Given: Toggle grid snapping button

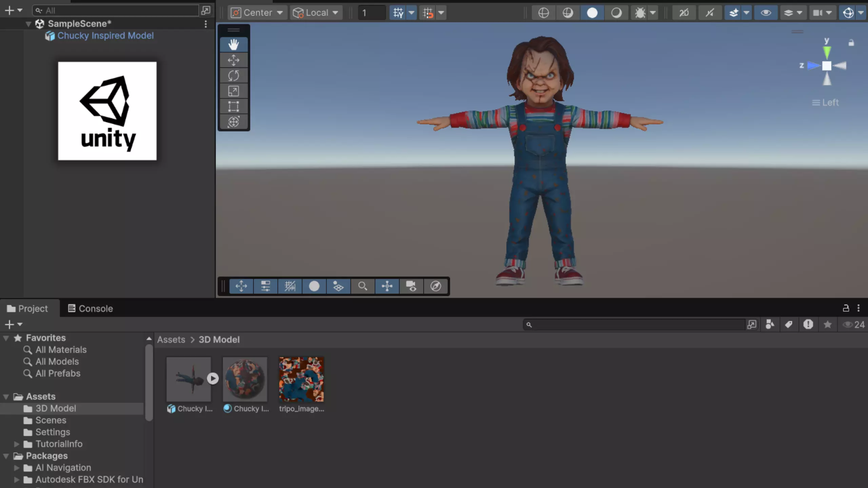Looking at the screenshot, I should 428,13.
